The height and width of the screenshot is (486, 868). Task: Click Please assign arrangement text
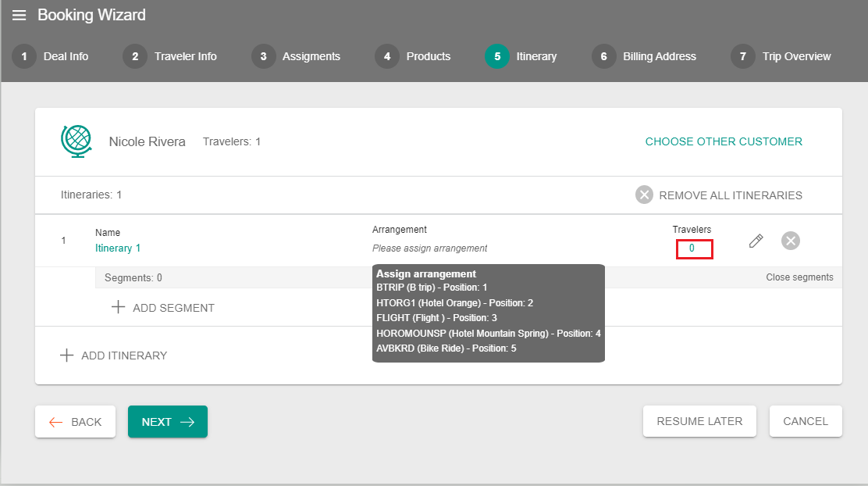429,248
